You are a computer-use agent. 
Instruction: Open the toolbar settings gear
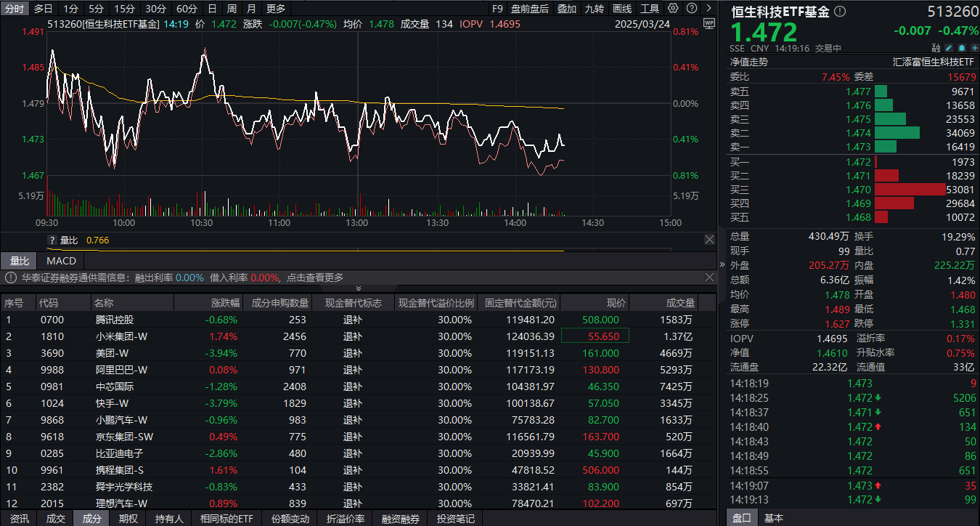(x=671, y=9)
